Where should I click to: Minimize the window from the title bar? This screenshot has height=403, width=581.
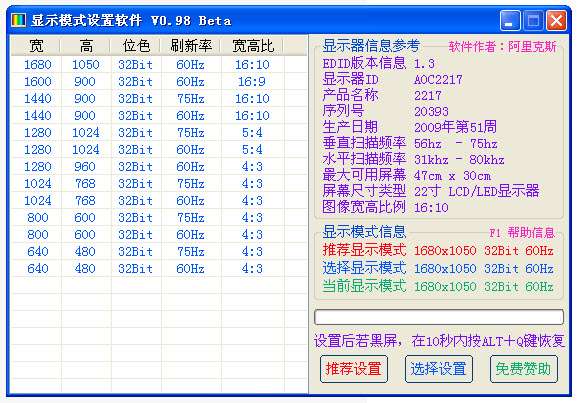pyautogui.click(x=510, y=20)
